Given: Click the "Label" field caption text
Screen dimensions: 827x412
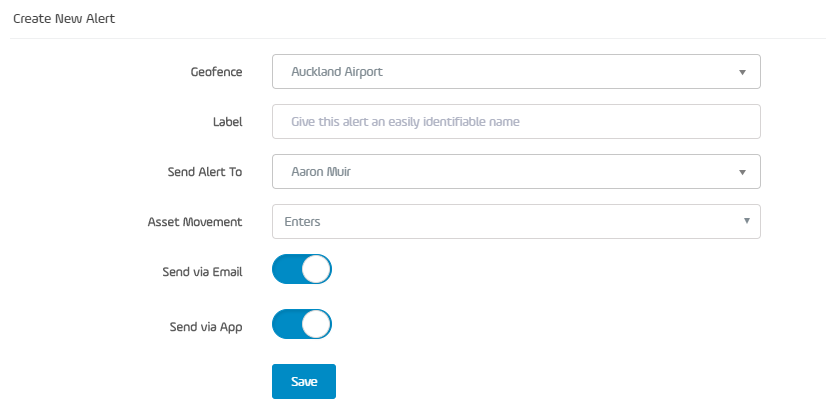Looking at the screenshot, I should click(228, 122).
